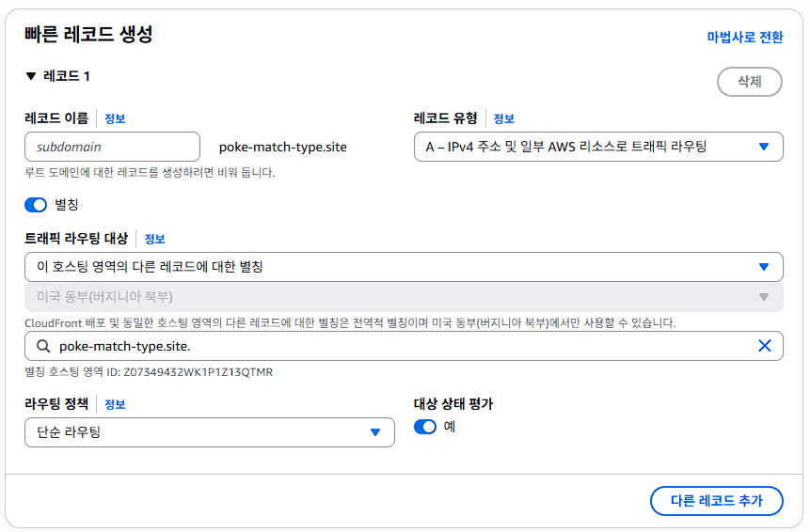This screenshot has width=810, height=532.
Task: Click the 다른 레코드 추가 button
Action: 716,501
